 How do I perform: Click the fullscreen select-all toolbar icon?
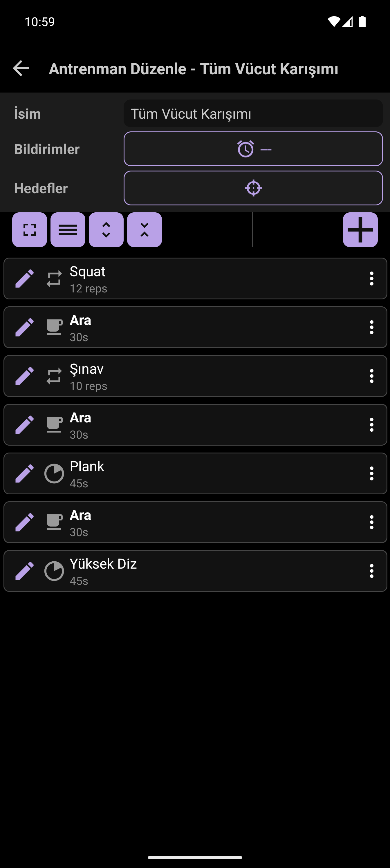pos(30,230)
